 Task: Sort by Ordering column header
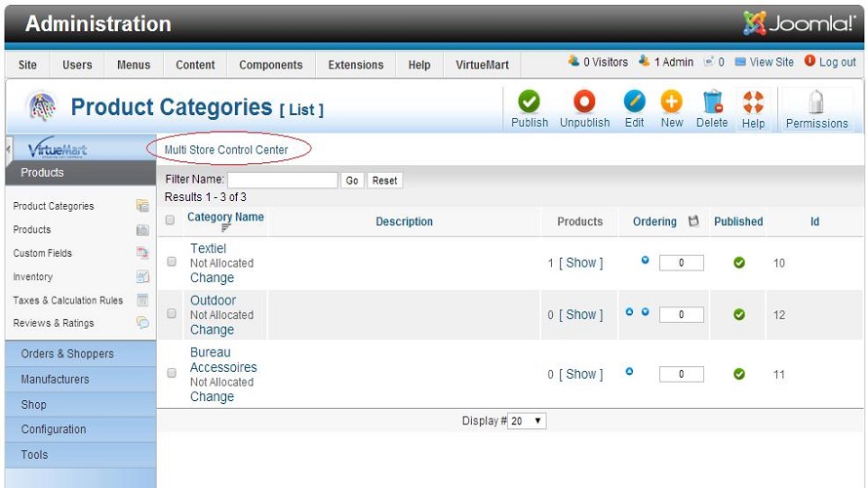pyautogui.click(x=654, y=222)
